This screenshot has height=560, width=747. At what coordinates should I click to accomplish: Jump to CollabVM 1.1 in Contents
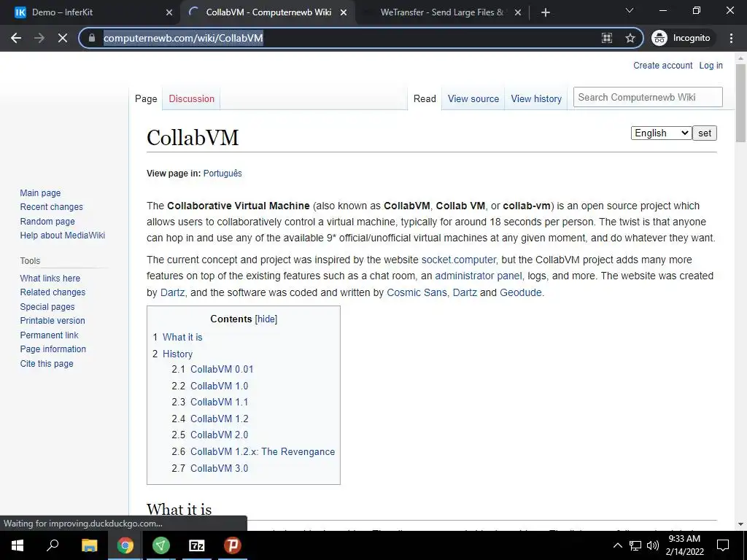coord(219,402)
